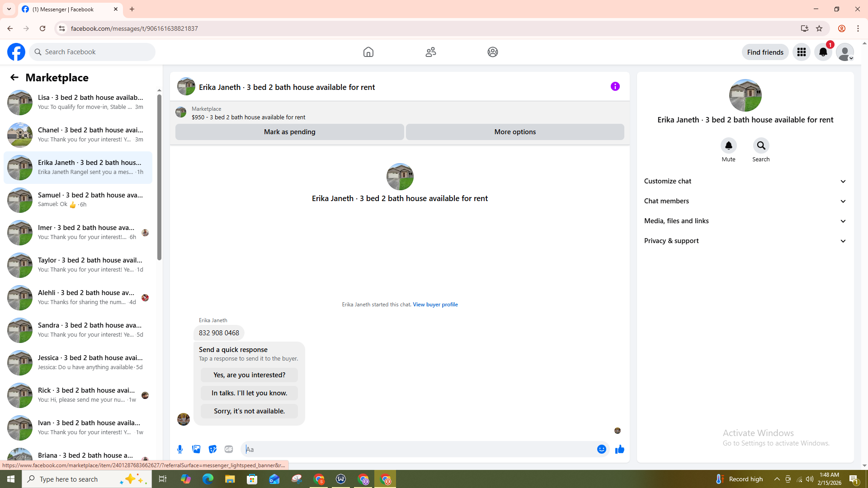The width and height of the screenshot is (868, 488).
Task: Open the Jessica conversation
Action: tap(78, 363)
